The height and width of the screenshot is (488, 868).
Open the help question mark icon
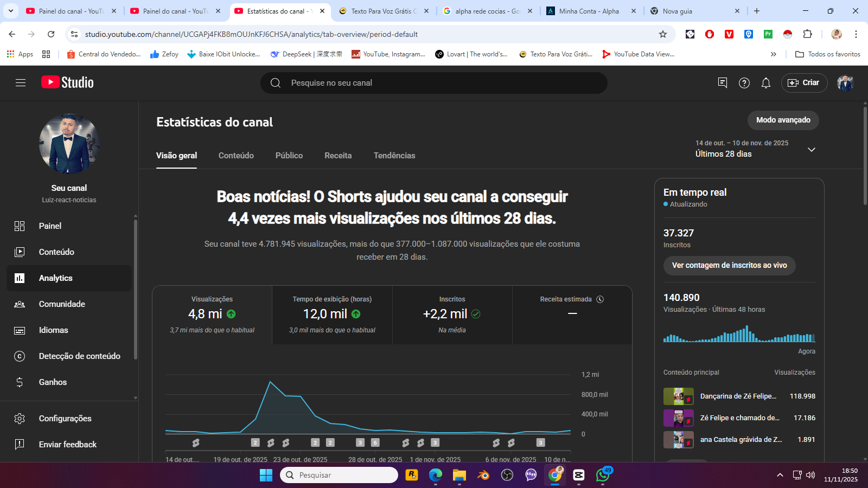(x=744, y=82)
